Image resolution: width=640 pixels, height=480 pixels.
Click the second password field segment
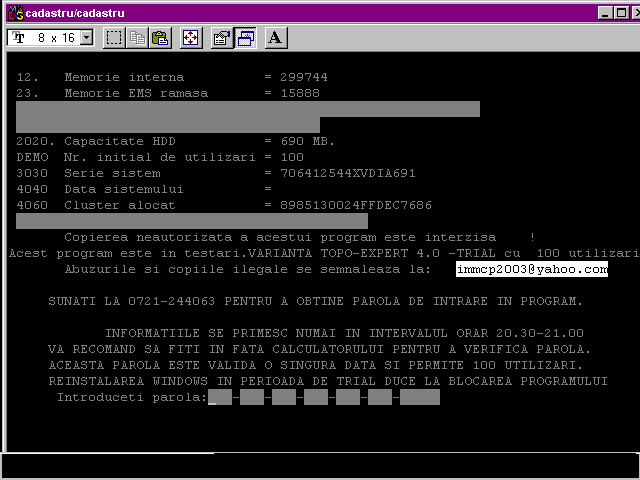coord(252,398)
